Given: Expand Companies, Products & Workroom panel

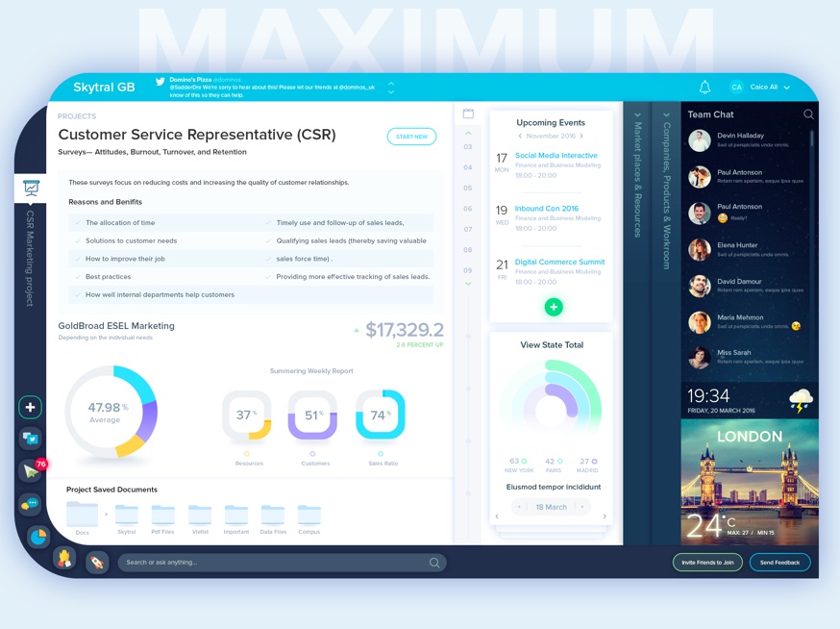Looking at the screenshot, I should coord(666,115).
